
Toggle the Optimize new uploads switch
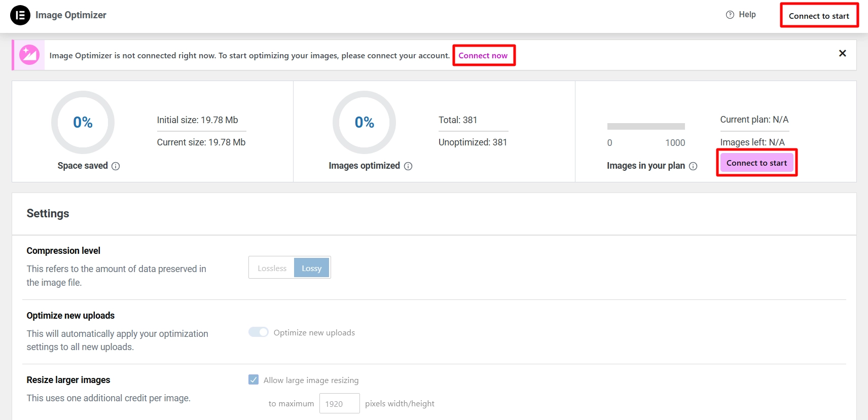[259, 332]
